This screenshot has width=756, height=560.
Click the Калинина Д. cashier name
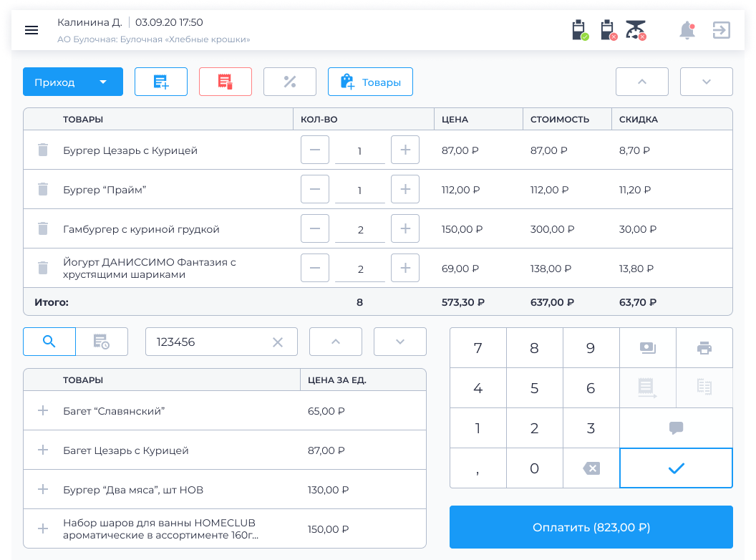89,22
